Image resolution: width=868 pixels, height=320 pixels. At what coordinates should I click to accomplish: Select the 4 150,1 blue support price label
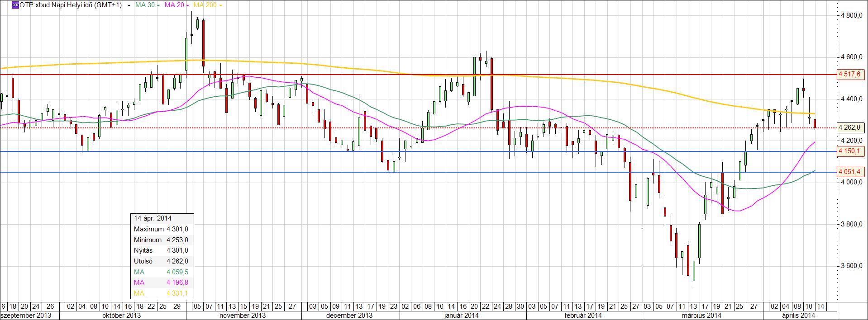(x=851, y=151)
